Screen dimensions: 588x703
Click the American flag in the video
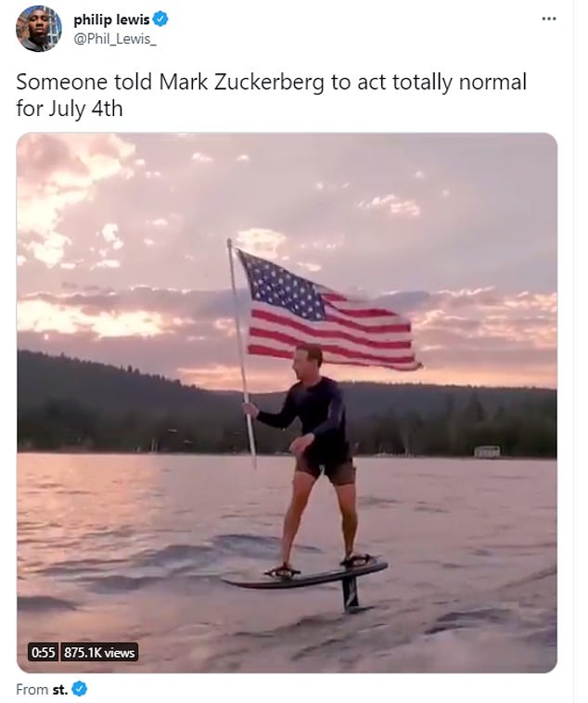coord(327,311)
